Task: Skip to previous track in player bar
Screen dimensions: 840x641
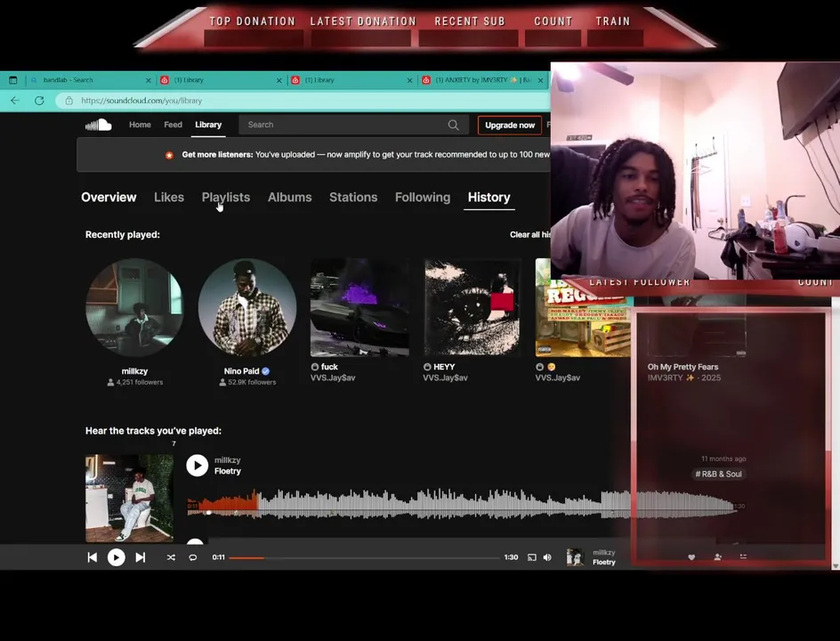Action: click(x=93, y=557)
